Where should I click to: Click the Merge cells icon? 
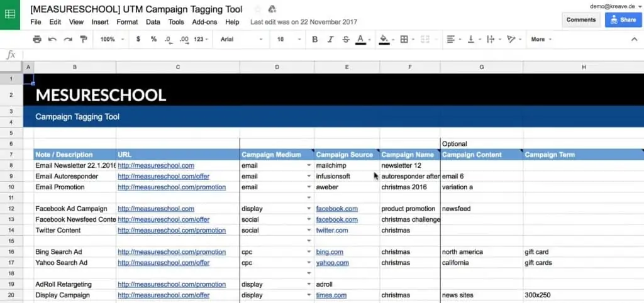coord(425,40)
